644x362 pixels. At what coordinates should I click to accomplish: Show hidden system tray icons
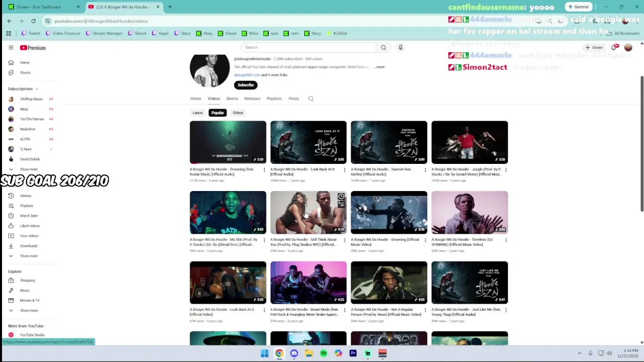[579, 353]
